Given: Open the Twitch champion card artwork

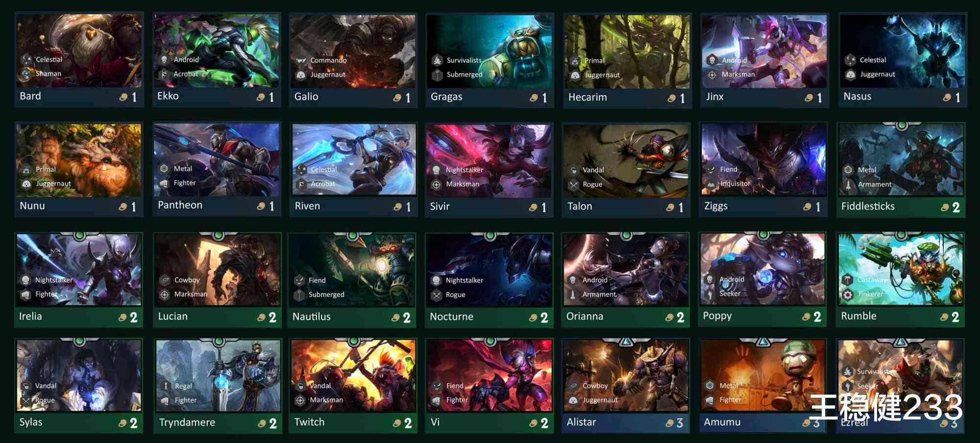Looking at the screenshot, I should click(353, 375).
